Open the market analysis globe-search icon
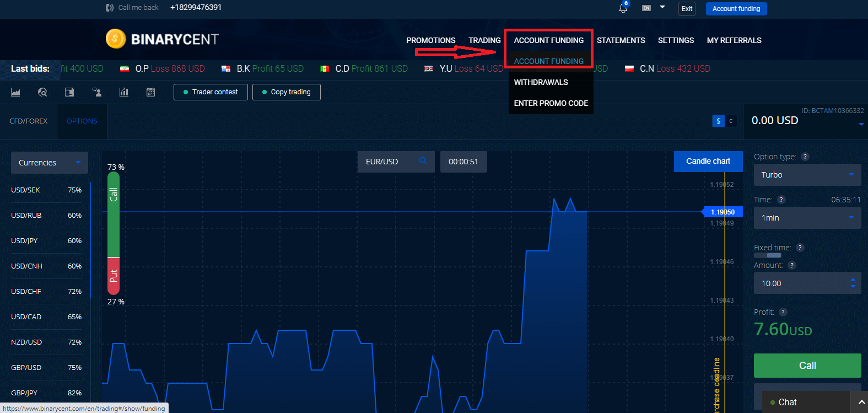868x413 pixels. (42, 92)
